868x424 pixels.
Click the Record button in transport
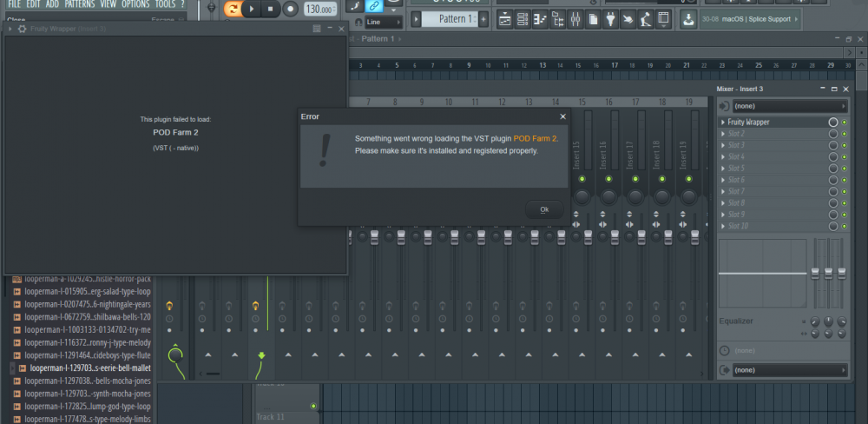pos(290,9)
